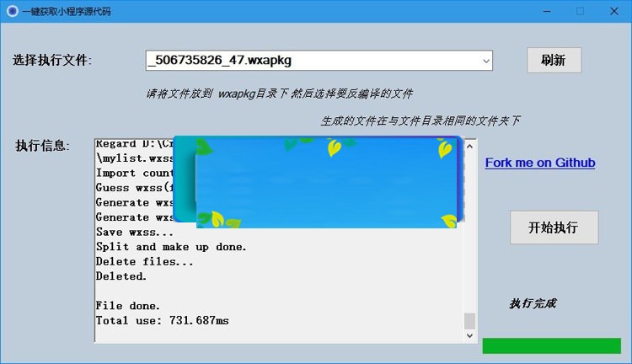Minimize the window
Screen dimensions: 632x364
click(540, 12)
